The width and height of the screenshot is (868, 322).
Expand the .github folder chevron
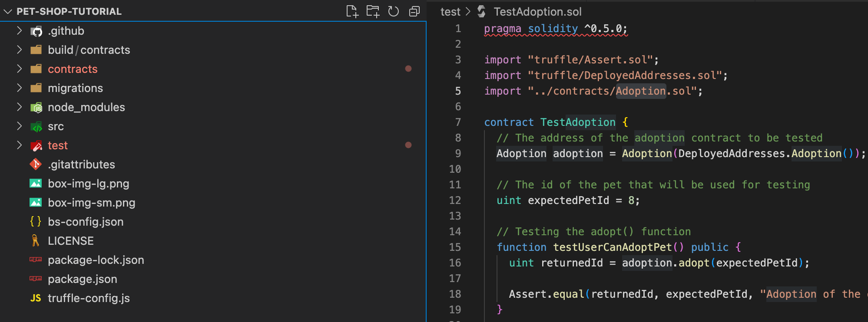[19, 30]
